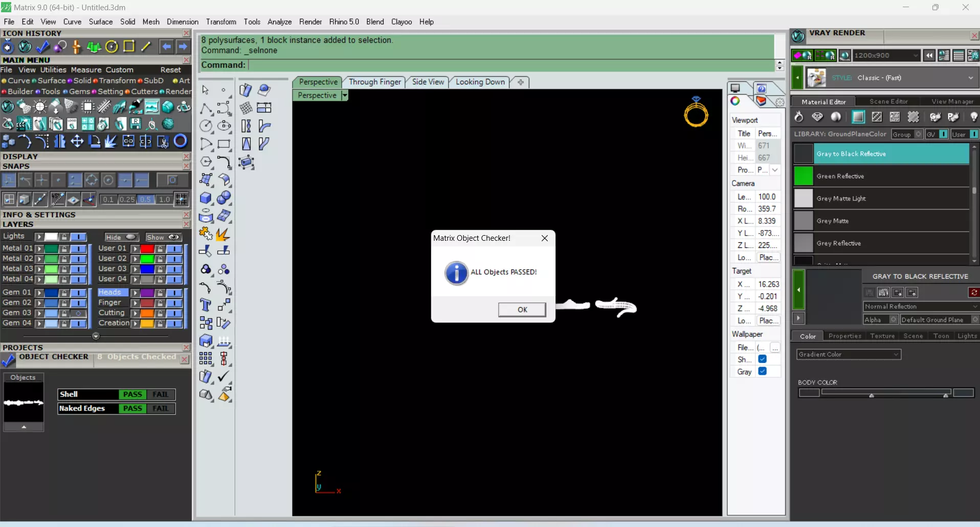The height and width of the screenshot is (527, 980).
Task: Click the Object Checker blue checkmark icon
Action: point(9,360)
